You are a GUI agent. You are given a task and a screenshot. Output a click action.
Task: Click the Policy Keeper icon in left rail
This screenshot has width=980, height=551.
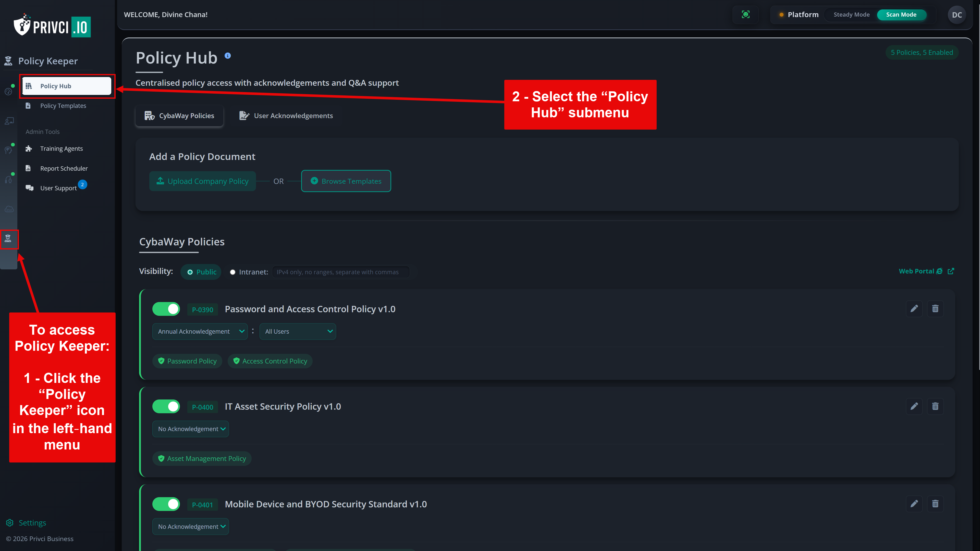point(8,239)
